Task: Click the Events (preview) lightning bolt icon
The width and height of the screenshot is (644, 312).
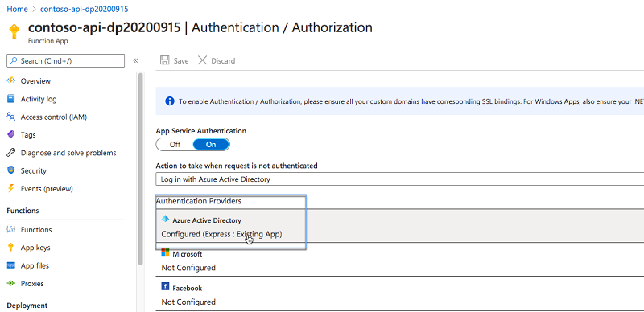Action: (x=10, y=189)
